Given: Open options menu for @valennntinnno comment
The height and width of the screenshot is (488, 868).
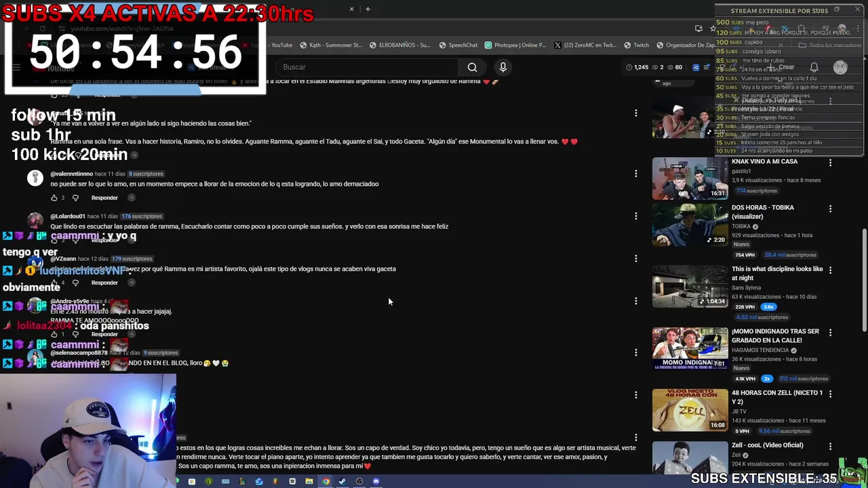Looking at the screenshot, I should point(636,174).
